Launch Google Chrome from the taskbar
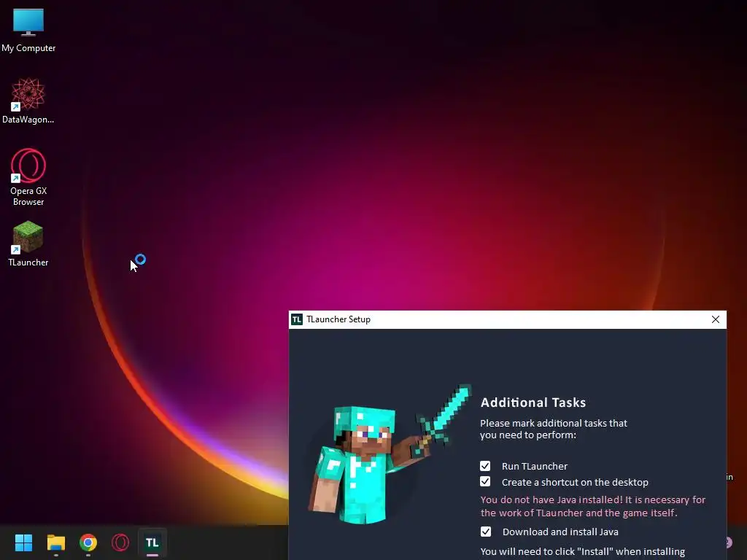Image resolution: width=747 pixels, height=560 pixels. [x=88, y=542]
